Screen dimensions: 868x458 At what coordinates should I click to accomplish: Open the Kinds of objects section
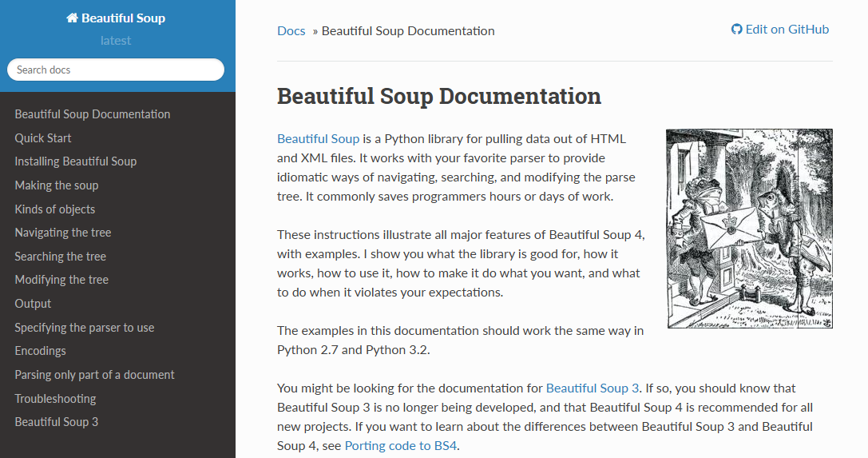(55, 209)
